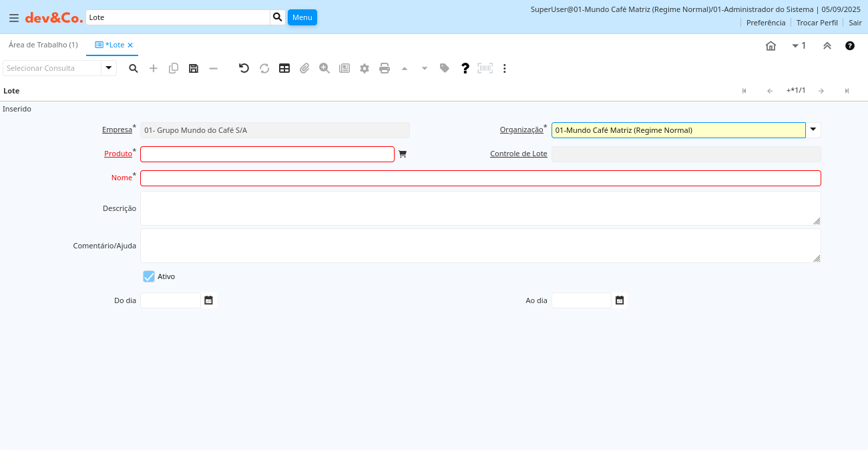Open the Ao dia calendar picker
The image size is (868, 450).
click(x=620, y=300)
